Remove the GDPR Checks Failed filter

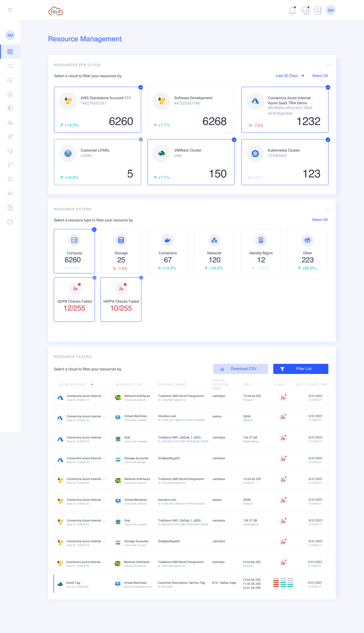tap(95, 278)
